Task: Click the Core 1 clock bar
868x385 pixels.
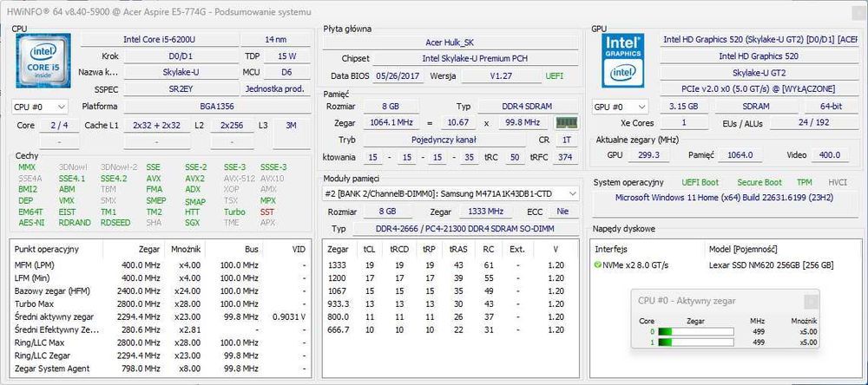Action: click(x=696, y=343)
